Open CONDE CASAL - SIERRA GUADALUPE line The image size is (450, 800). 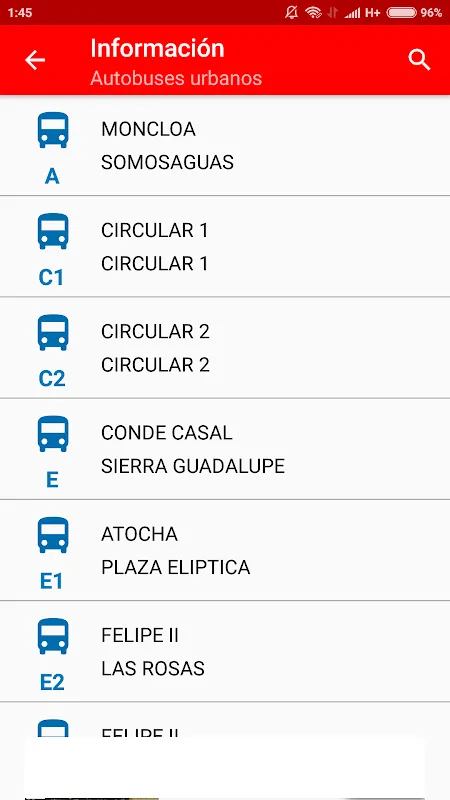point(225,448)
